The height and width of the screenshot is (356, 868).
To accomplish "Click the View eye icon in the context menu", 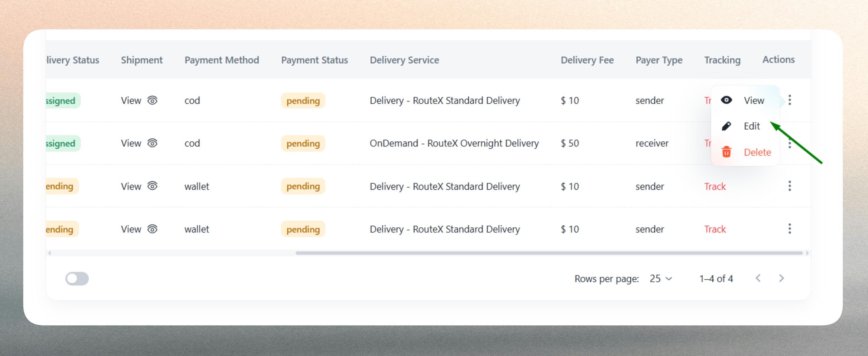I will (x=727, y=100).
